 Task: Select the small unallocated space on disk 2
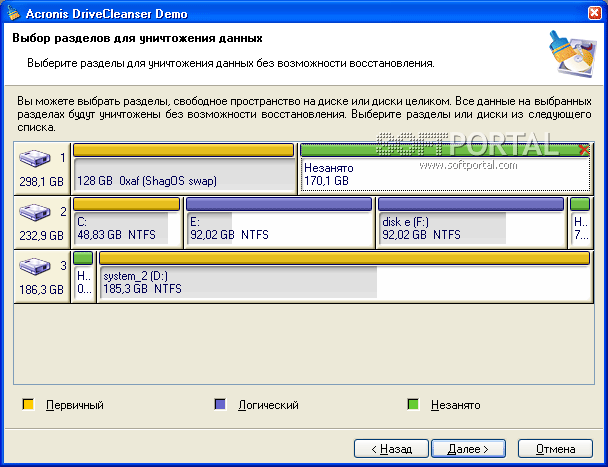click(x=580, y=223)
